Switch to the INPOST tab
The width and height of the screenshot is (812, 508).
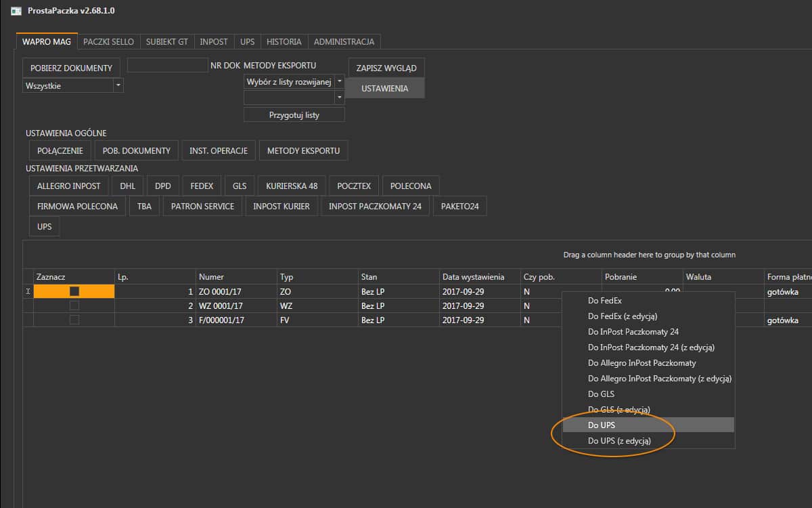[214, 41]
